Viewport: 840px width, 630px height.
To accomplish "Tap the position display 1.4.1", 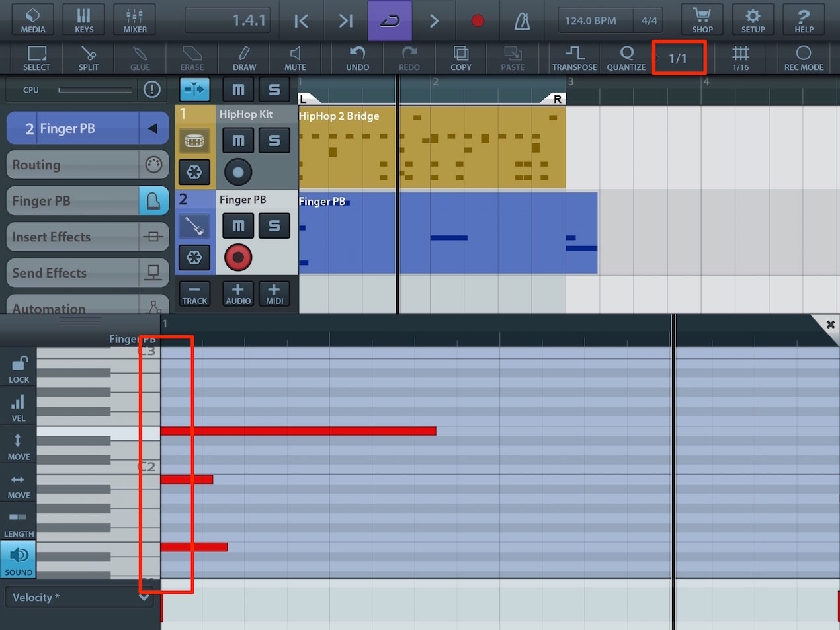I will click(x=229, y=20).
